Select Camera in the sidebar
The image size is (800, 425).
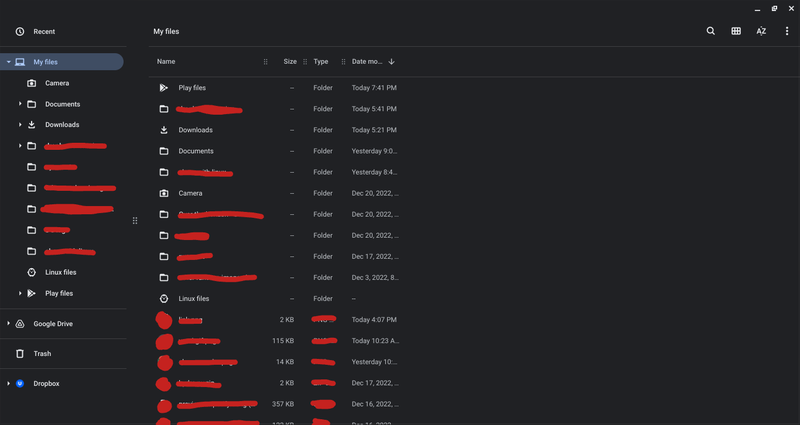(x=57, y=83)
